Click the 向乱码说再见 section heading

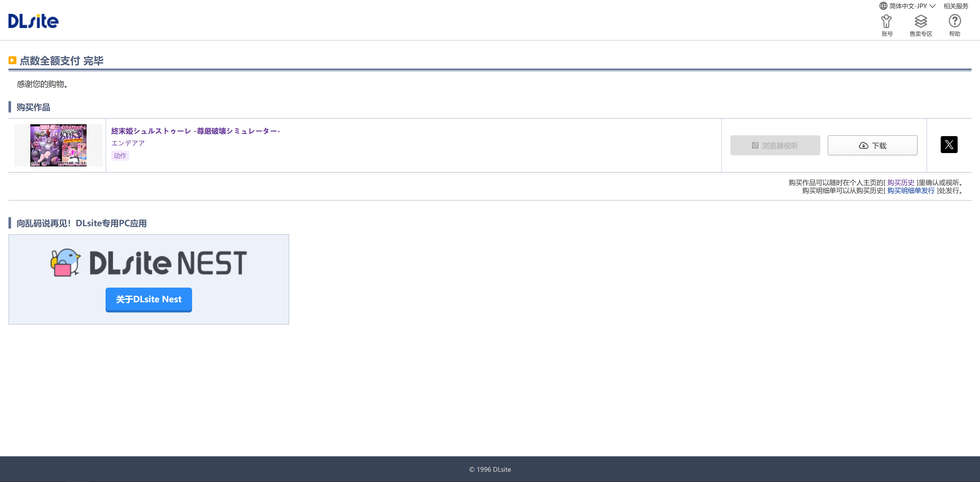pyautogui.click(x=81, y=223)
